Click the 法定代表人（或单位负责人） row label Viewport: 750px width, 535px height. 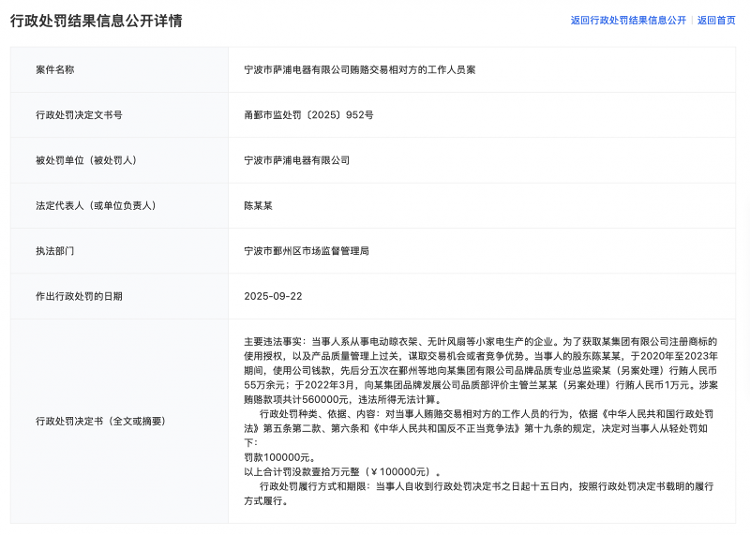(96, 205)
